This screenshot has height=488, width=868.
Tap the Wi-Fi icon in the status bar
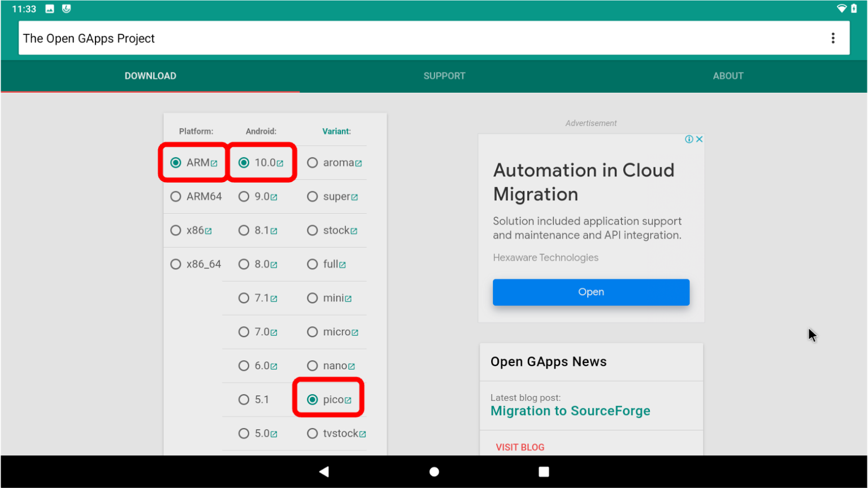[841, 8]
